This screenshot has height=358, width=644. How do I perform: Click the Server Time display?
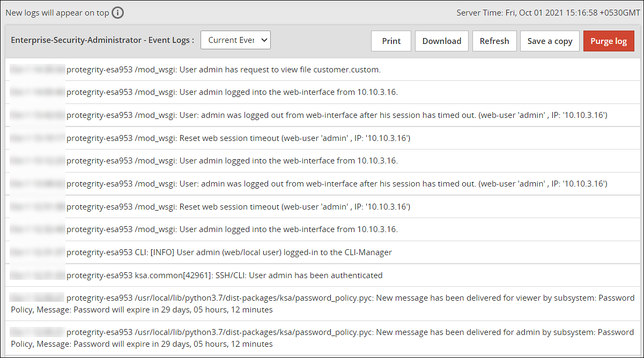pyautogui.click(x=546, y=12)
